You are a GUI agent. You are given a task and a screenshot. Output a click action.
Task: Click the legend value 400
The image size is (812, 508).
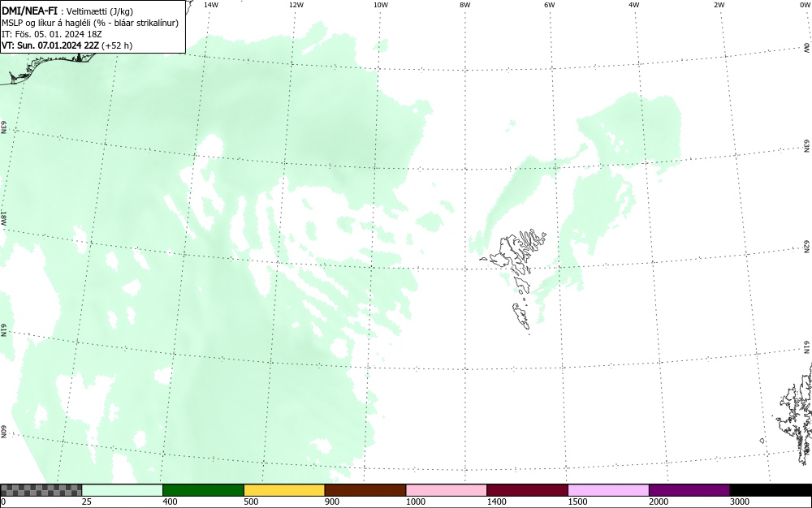tap(170, 502)
